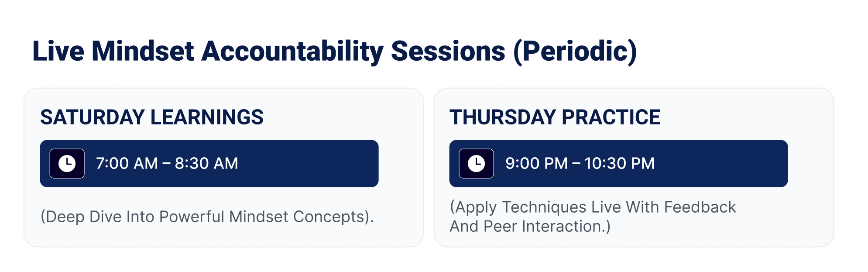The width and height of the screenshot is (868, 272).
Task: Click the 9:00 PM start time
Action: [x=536, y=163]
